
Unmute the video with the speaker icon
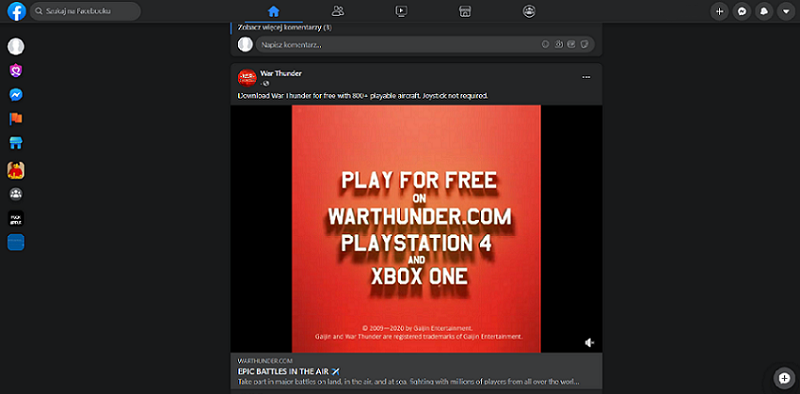click(x=589, y=342)
